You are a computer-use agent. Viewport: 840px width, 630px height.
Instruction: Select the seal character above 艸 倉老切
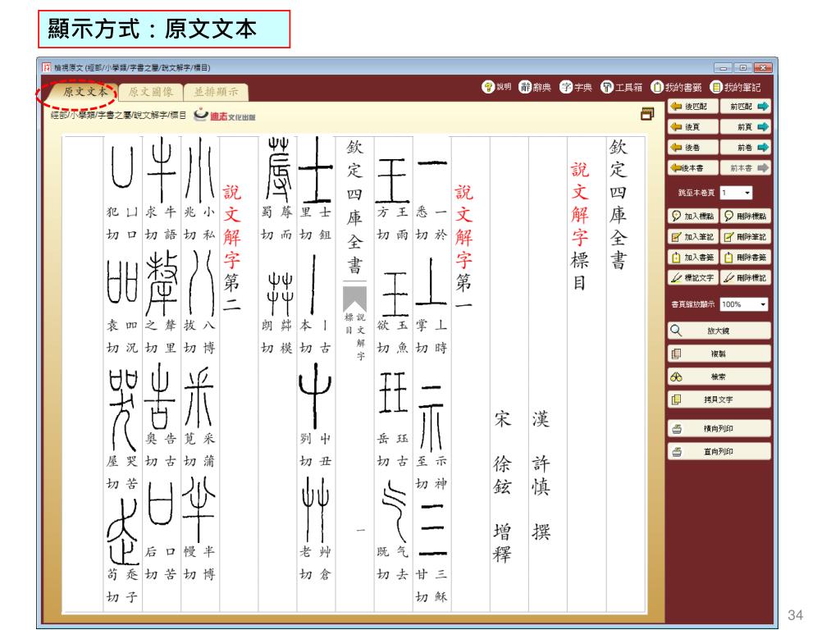click(316, 510)
